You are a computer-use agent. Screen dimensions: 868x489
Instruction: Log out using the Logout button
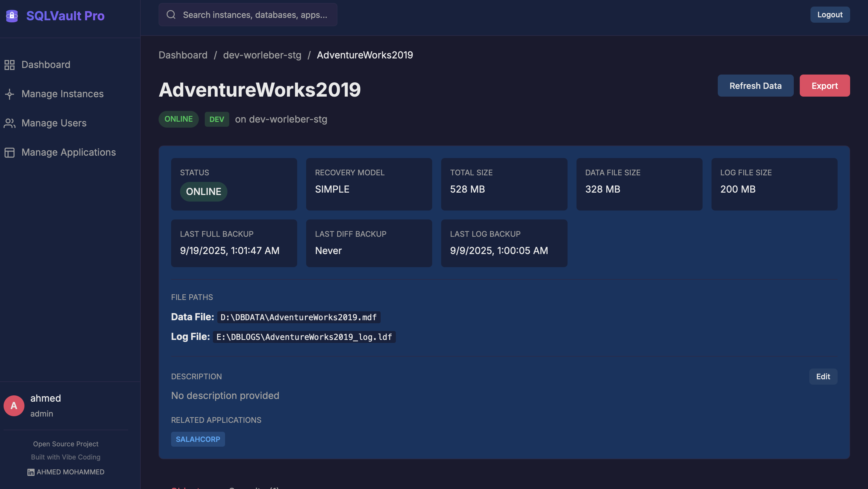830,15
